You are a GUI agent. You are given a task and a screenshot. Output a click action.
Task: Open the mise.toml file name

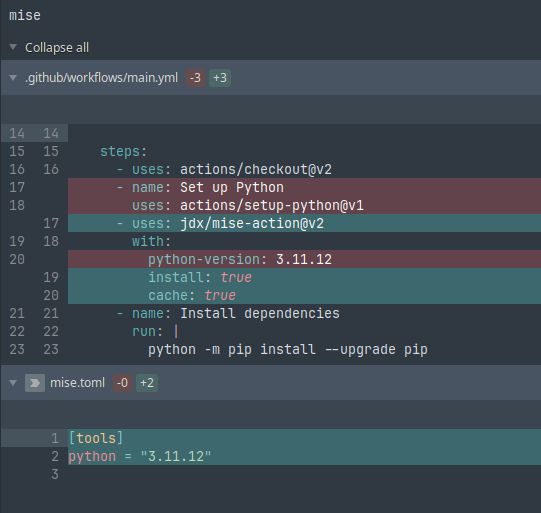click(77, 383)
